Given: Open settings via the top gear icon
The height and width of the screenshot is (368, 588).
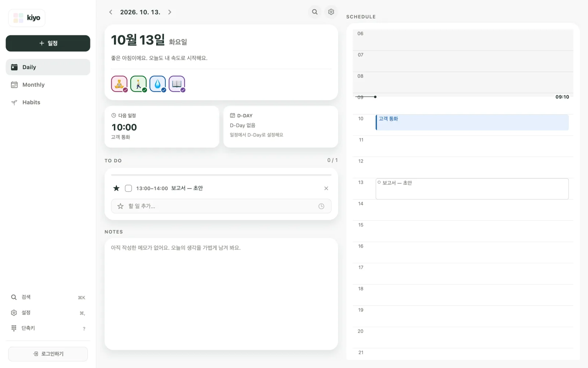Looking at the screenshot, I should point(331,12).
